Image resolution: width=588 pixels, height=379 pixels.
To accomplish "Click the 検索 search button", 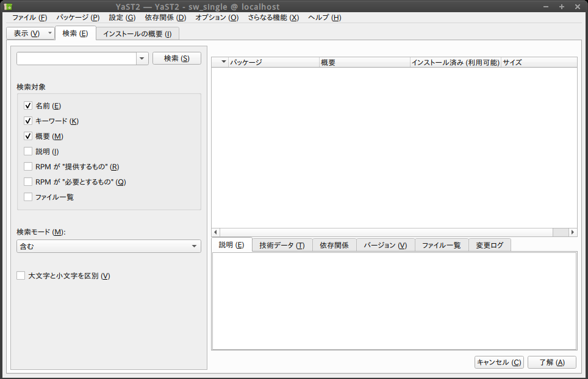I will pos(176,58).
